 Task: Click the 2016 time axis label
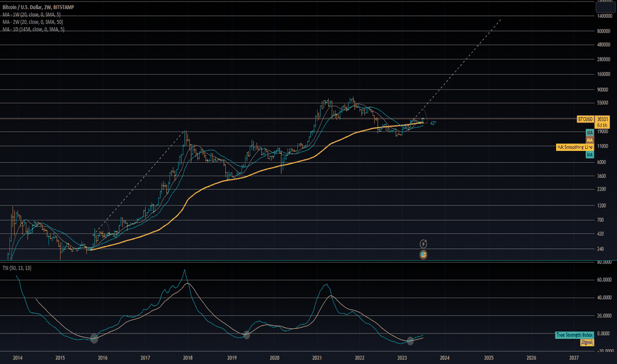103,357
